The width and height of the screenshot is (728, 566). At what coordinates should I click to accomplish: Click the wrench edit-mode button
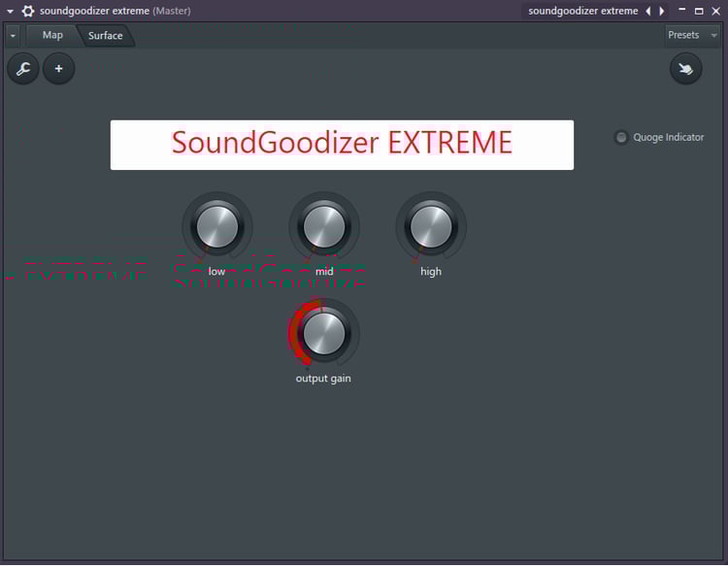[x=22, y=69]
